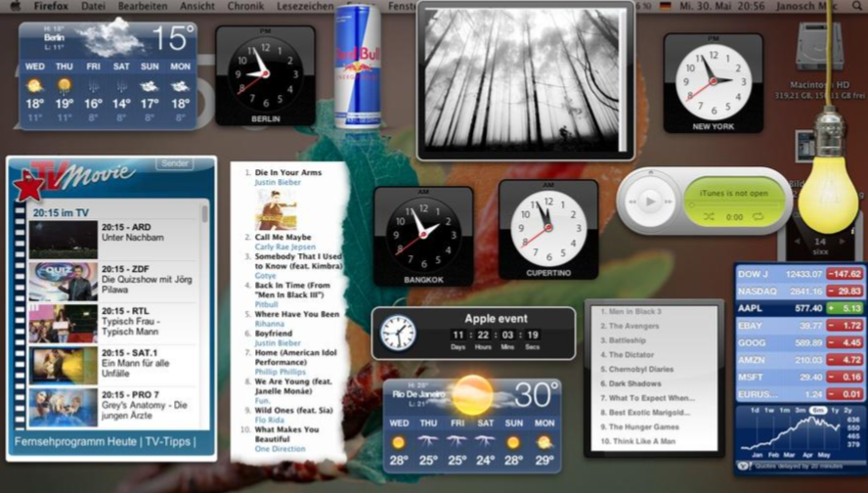Open ARD Unter Nachbarn thumbnail
868x493 pixels.
tap(64, 240)
